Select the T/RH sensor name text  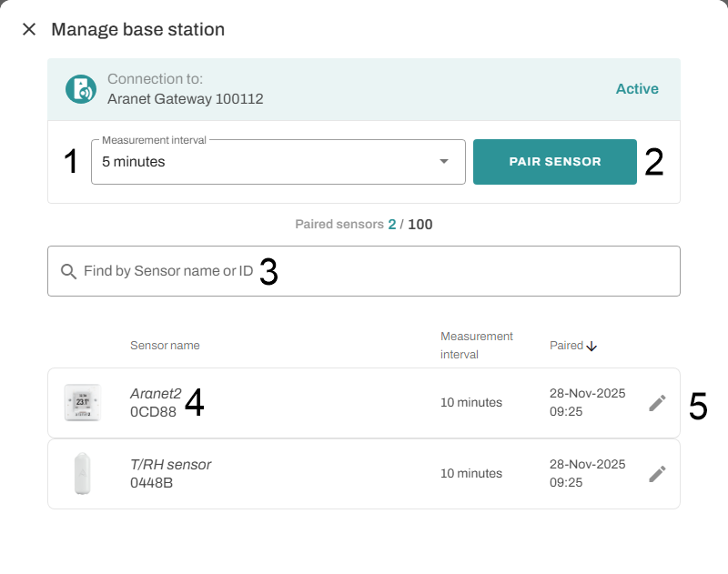(x=171, y=465)
